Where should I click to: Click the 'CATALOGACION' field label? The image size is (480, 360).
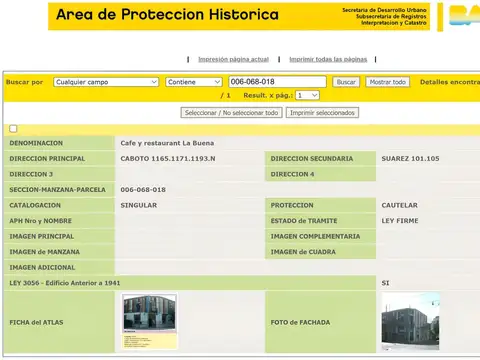[x=35, y=205]
